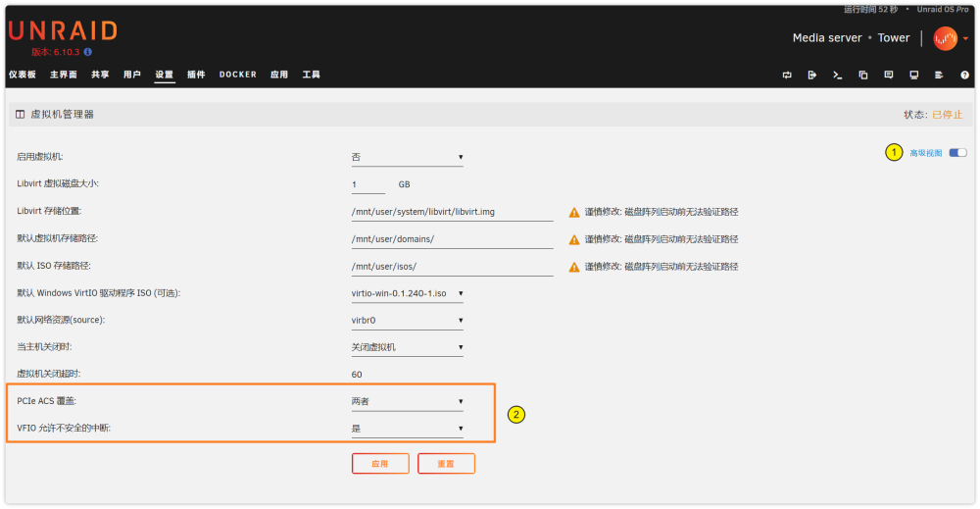Click the 已停止 status text
This screenshot has height=509, width=980.
pyautogui.click(x=948, y=115)
